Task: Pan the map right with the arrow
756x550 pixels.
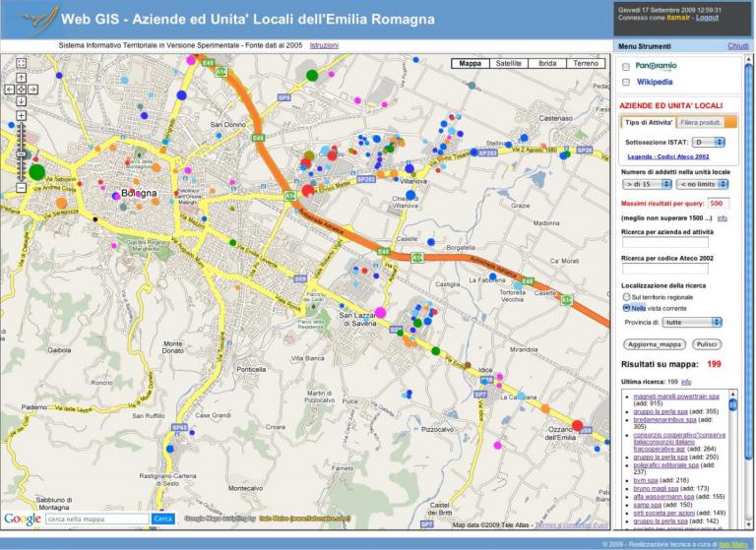Action: 32,90
